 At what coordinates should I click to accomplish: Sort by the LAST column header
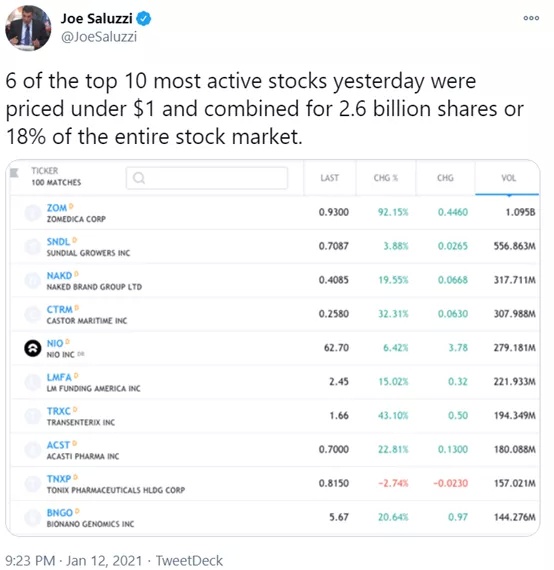329,178
